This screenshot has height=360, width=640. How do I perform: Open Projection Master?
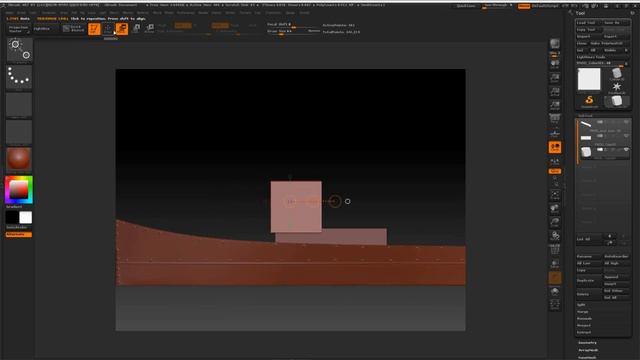pos(19,29)
